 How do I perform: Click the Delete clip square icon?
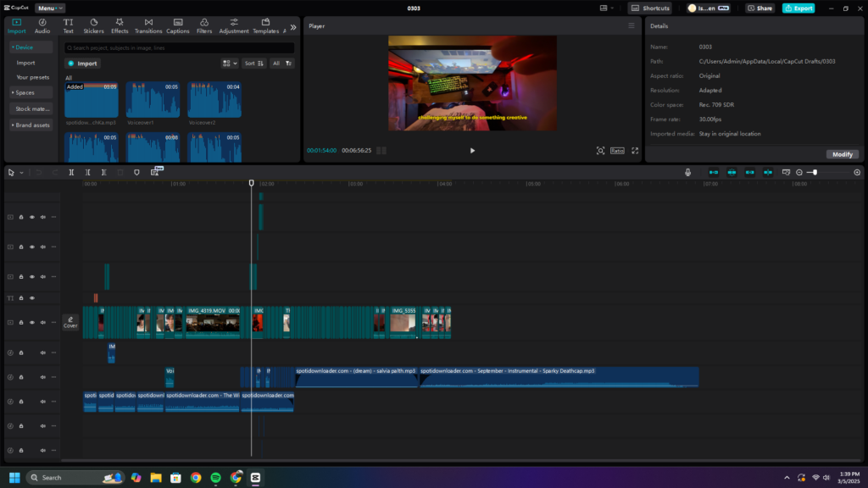120,173
